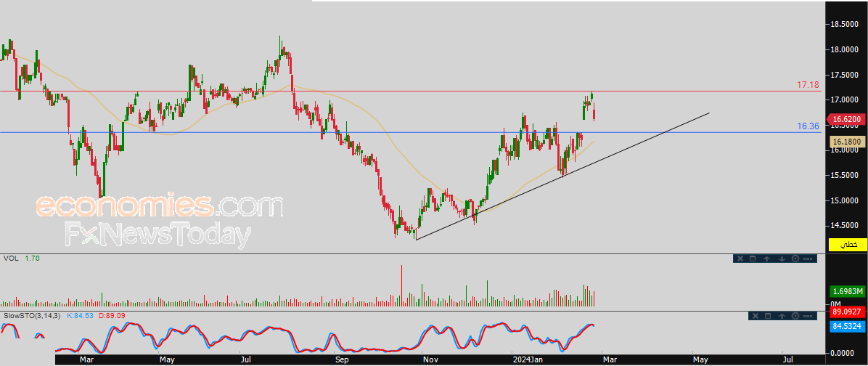Open SlowSTO panel settings gear
Viewport: 868px width, 366px height.
[795, 316]
